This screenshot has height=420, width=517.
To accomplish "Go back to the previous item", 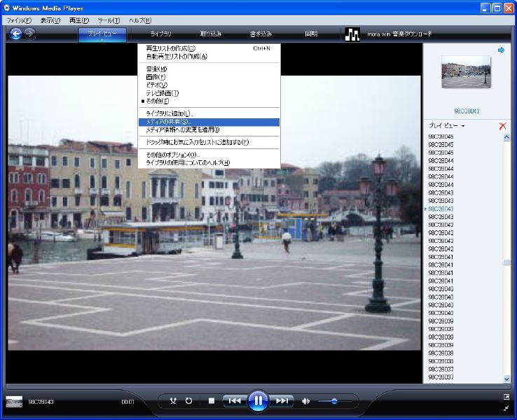I will tap(234, 401).
